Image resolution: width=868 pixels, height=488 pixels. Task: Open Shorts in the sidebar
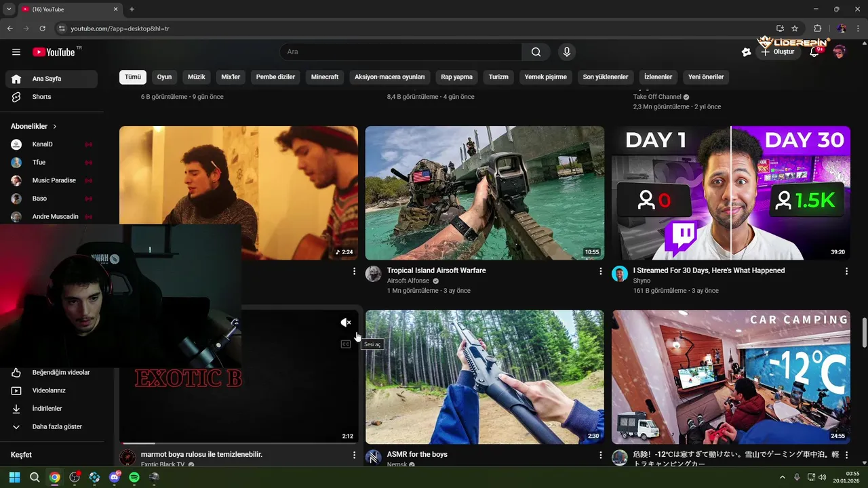tap(52, 97)
